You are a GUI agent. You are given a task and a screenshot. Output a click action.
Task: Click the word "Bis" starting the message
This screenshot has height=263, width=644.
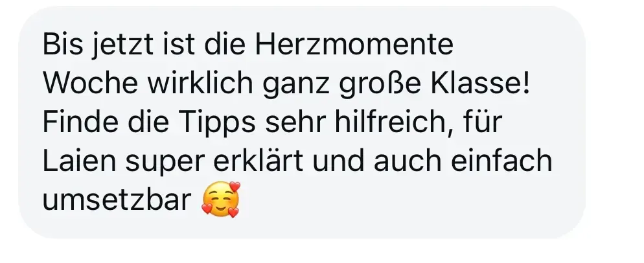62,44
